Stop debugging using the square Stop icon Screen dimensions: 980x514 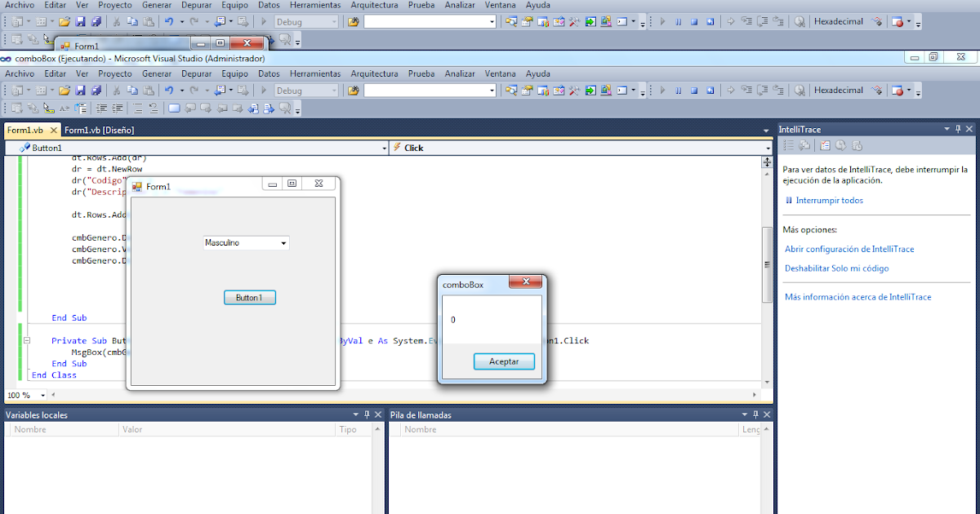click(x=694, y=90)
